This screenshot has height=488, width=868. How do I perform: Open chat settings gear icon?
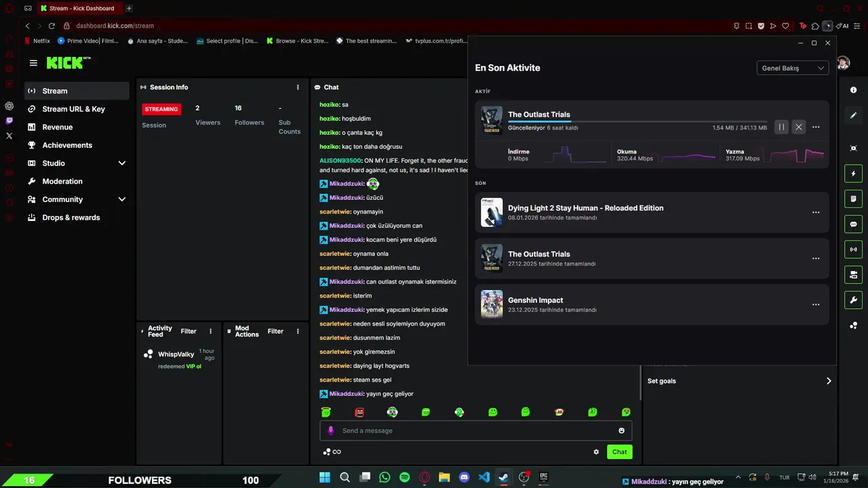(x=596, y=452)
